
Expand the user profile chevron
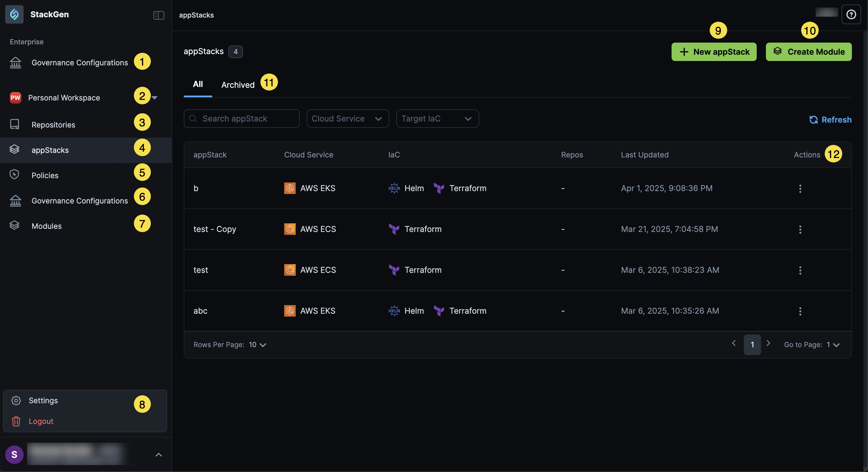coord(159,455)
